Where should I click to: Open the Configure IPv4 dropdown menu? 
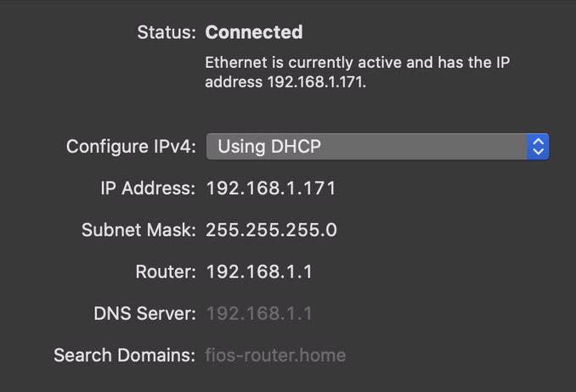(x=377, y=146)
